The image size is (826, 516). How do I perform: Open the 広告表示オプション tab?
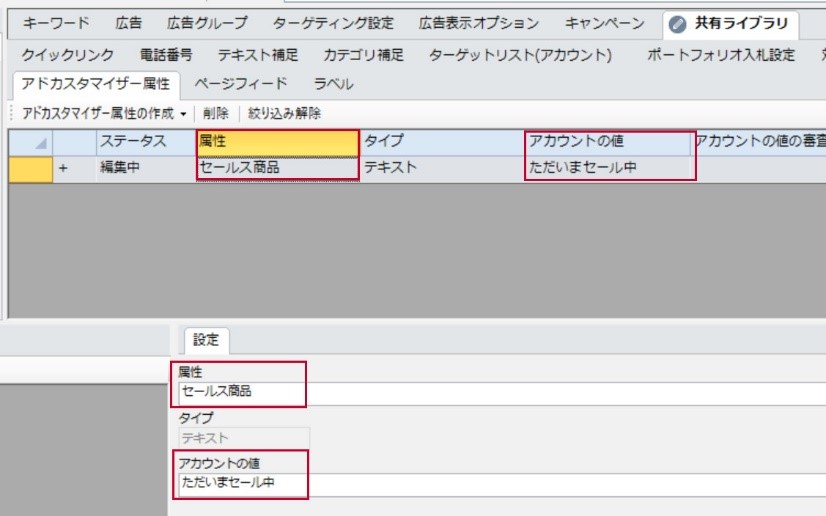coord(479,24)
